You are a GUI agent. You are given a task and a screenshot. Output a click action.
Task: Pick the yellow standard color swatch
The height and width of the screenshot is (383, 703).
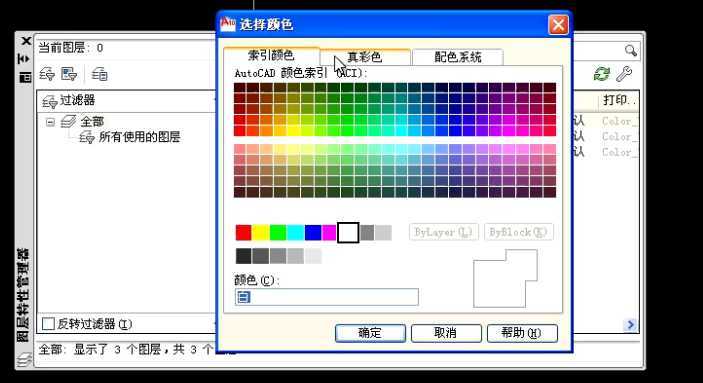coord(260,233)
